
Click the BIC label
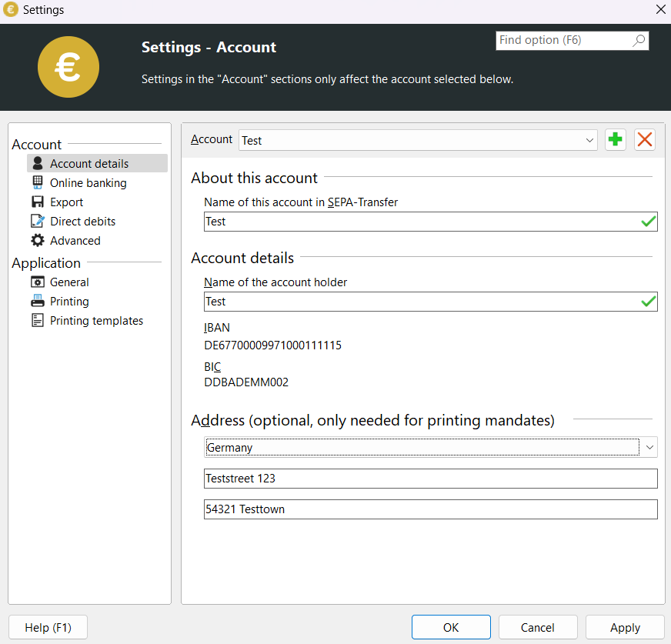tap(212, 367)
